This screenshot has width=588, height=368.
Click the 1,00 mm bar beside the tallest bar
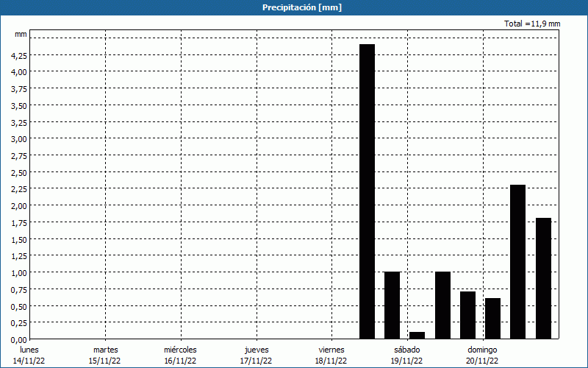392,305
